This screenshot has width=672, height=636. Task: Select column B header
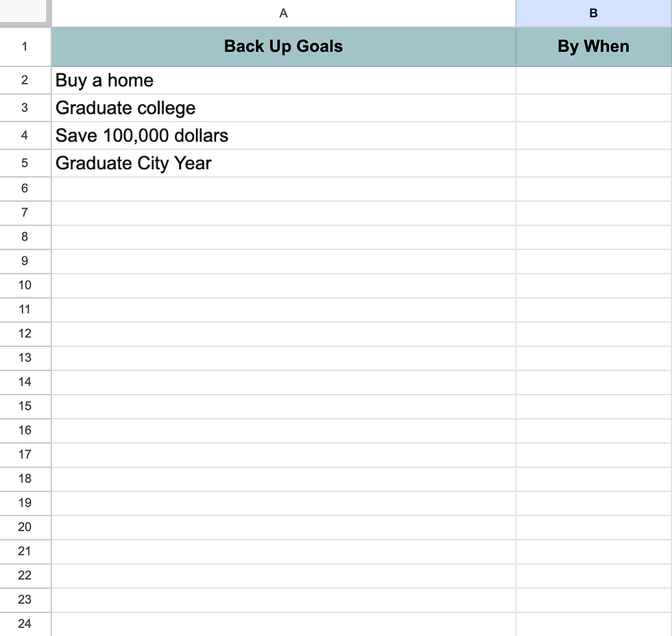click(594, 13)
